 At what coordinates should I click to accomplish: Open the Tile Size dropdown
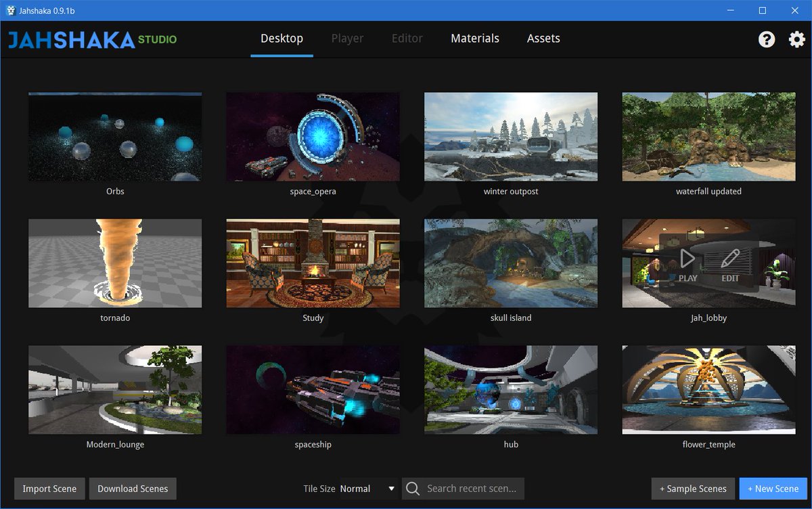368,488
